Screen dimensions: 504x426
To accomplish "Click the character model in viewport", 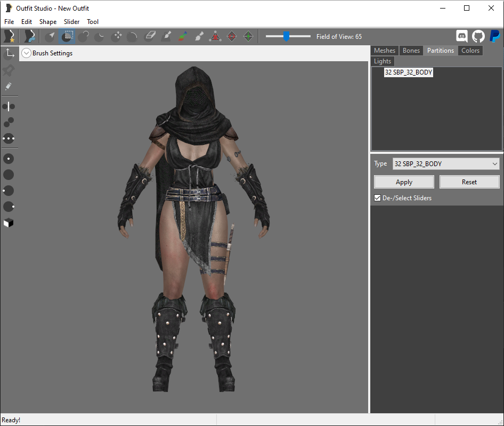I will pyautogui.click(x=193, y=229).
